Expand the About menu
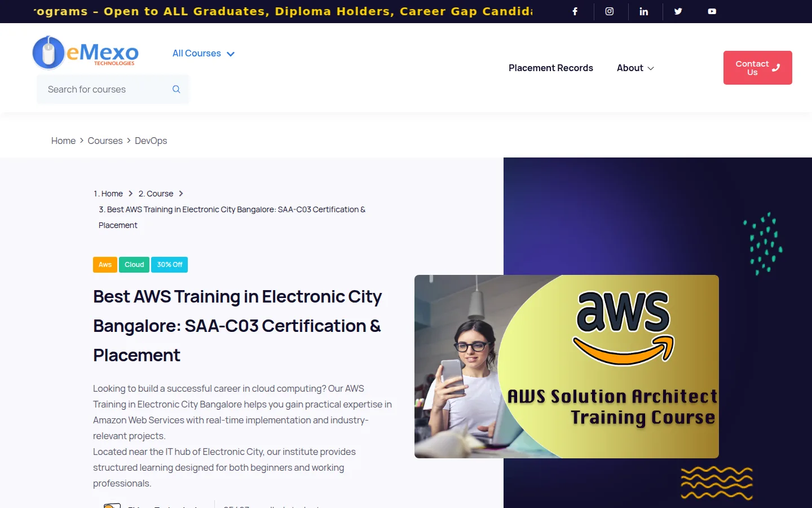 click(636, 68)
